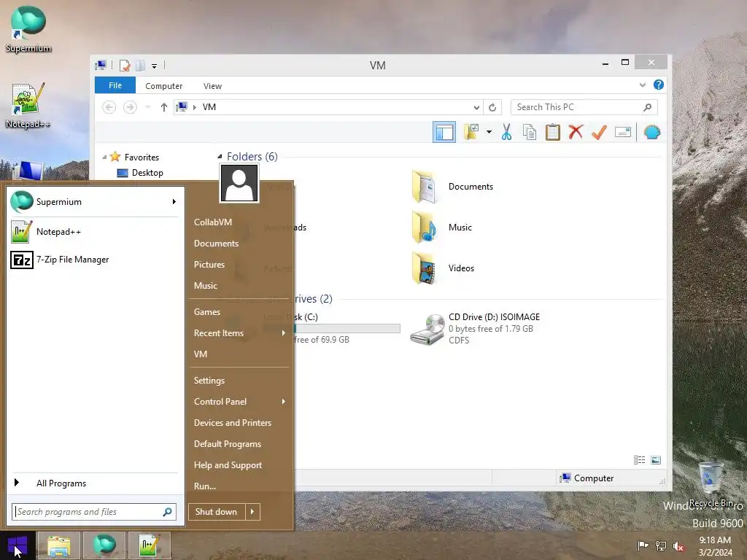
Task: Open File Explorer from the taskbar
Action: click(58, 545)
